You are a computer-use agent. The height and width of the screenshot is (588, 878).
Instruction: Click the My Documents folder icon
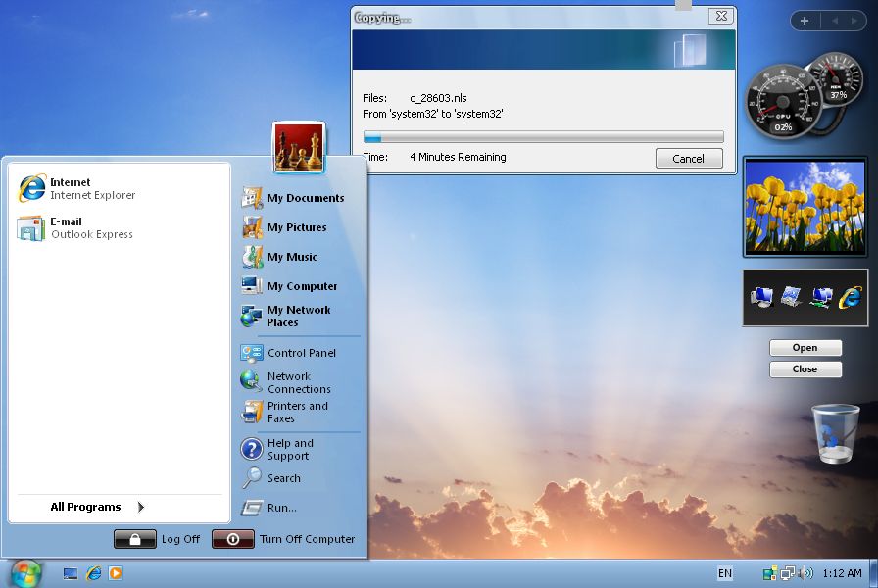252,198
